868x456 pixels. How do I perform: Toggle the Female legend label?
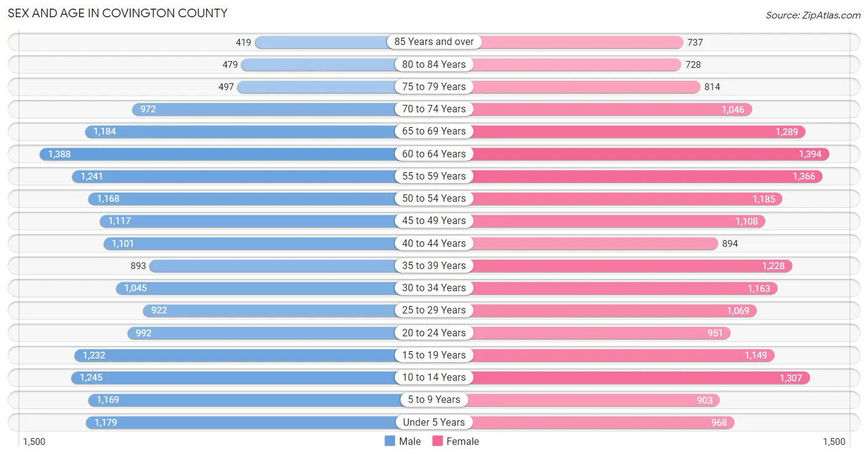pos(463,441)
